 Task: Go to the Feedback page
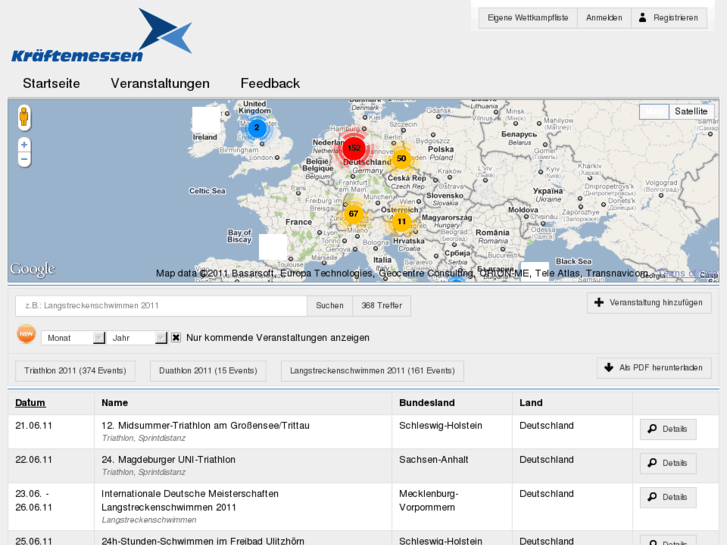(270, 84)
